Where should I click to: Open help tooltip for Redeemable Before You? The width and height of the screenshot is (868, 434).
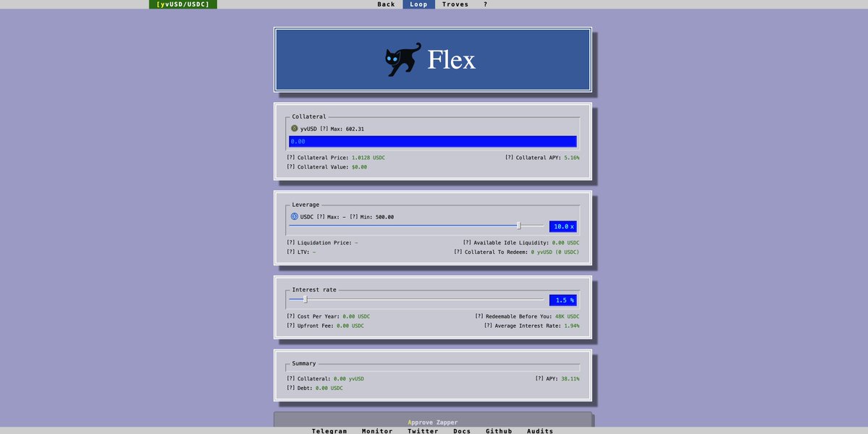pyautogui.click(x=479, y=316)
